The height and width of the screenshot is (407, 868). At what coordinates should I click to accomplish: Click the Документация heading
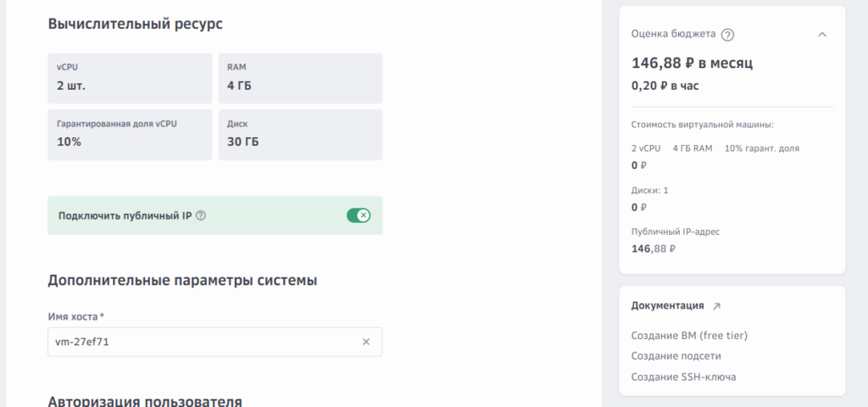coord(667,306)
